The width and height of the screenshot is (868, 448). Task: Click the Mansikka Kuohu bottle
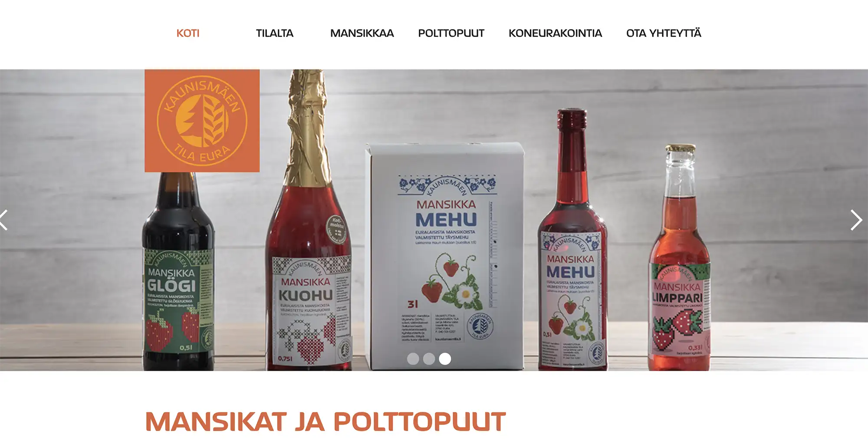tap(309, 220)
